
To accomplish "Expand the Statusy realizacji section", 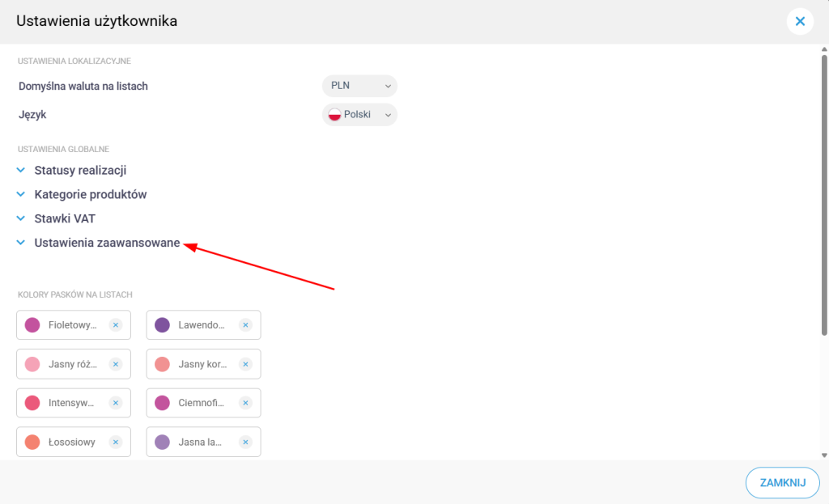I will tap(79, 171).
